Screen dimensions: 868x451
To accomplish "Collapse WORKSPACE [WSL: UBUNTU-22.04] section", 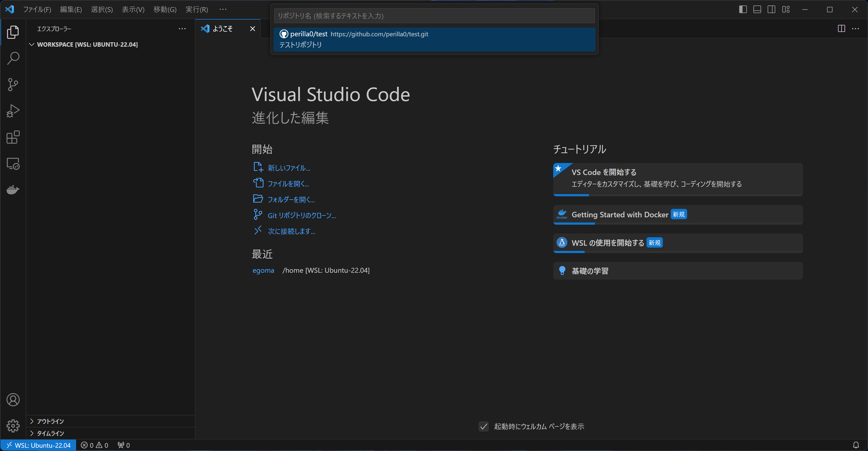I will click(x=31, y=44).
